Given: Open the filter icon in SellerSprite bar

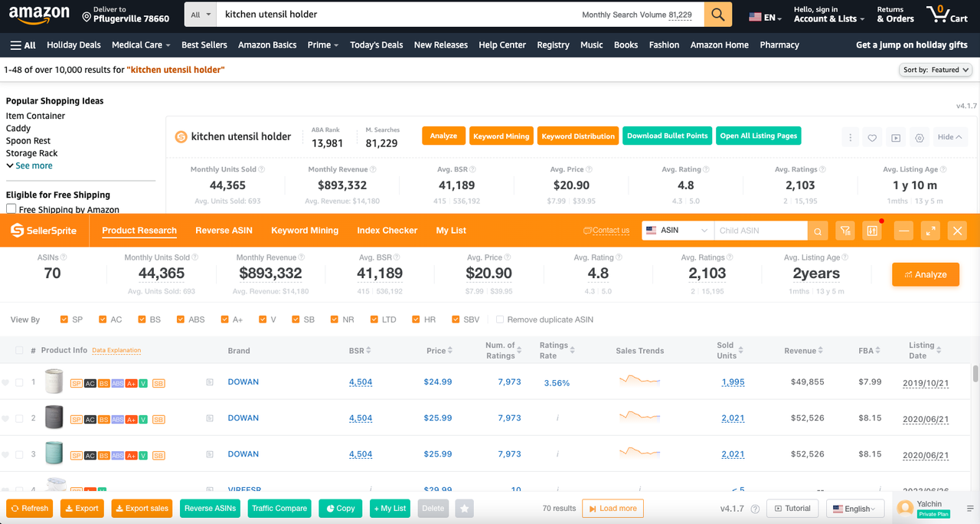Looking at the screenshot, I should [x=845, y=231].
